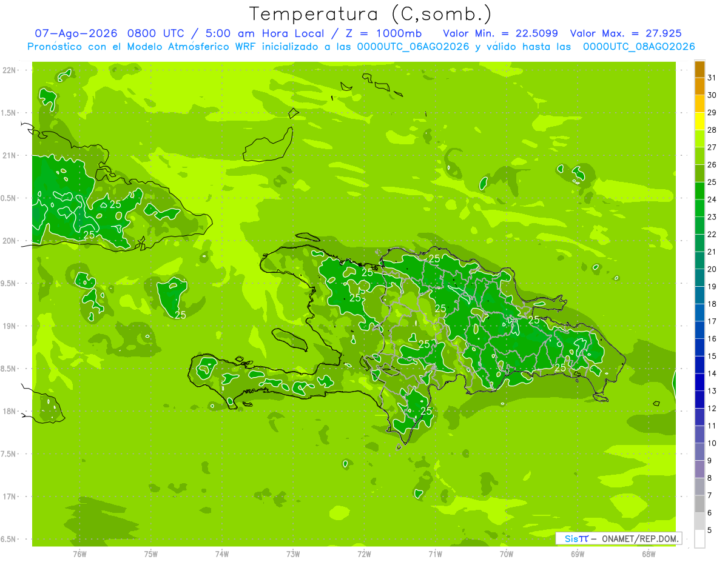Click the '17N' latitude label

(x=8, y=497)
